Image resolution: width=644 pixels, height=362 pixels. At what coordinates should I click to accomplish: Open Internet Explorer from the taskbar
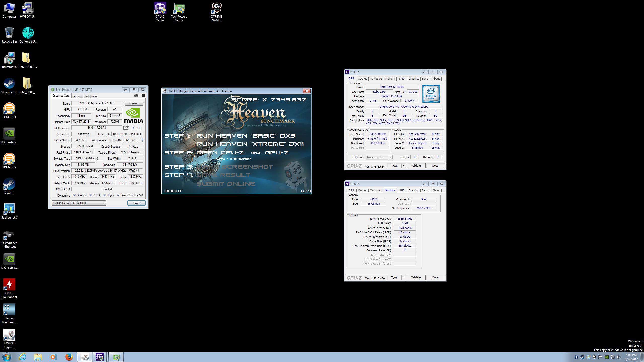[x=23, y=357]
